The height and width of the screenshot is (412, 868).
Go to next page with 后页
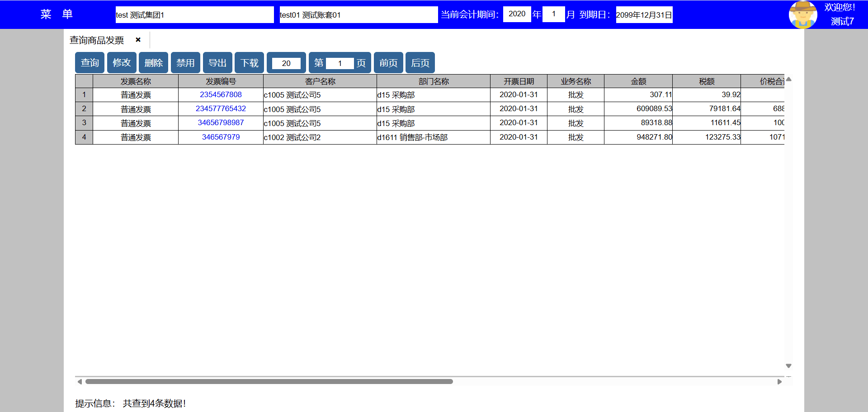[420, 63]
